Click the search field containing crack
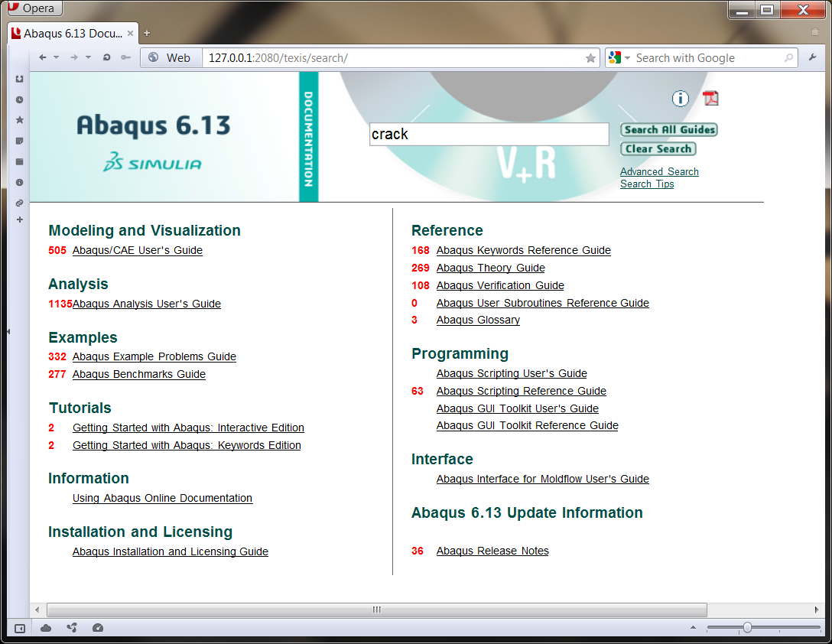This screenshot has height=644, width=832. point(489,135)
